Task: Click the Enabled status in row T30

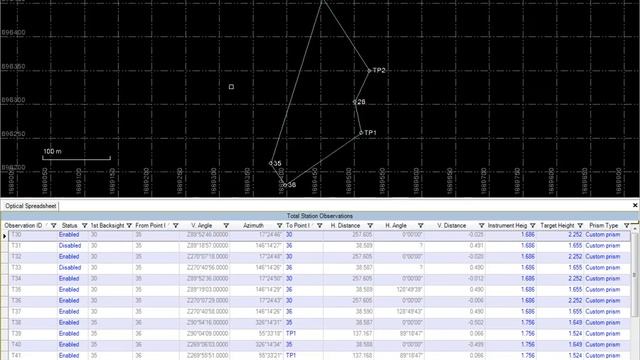Action: tap(69, 235)
